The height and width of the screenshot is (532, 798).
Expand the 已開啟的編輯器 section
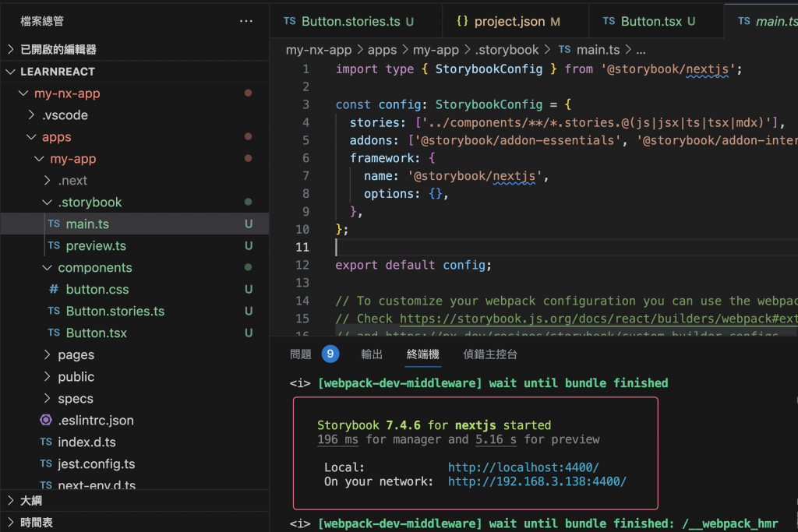point(11,49)
